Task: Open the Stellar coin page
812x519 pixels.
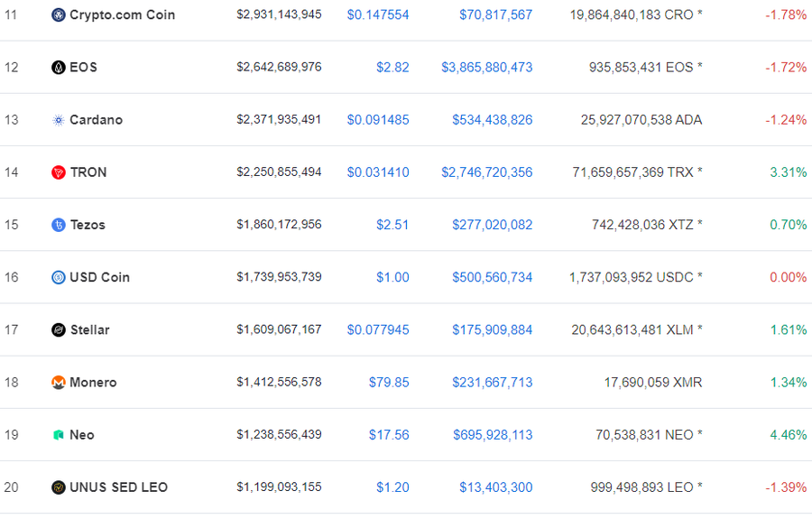Action: [x=90, y=330]
